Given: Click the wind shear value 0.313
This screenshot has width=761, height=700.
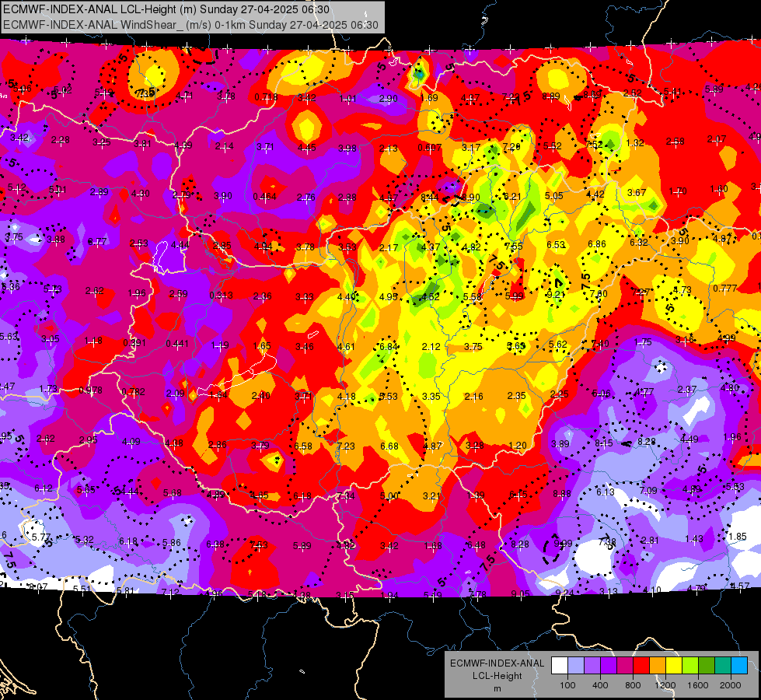Looking at the screenshot, I should [x=222, y=295].
